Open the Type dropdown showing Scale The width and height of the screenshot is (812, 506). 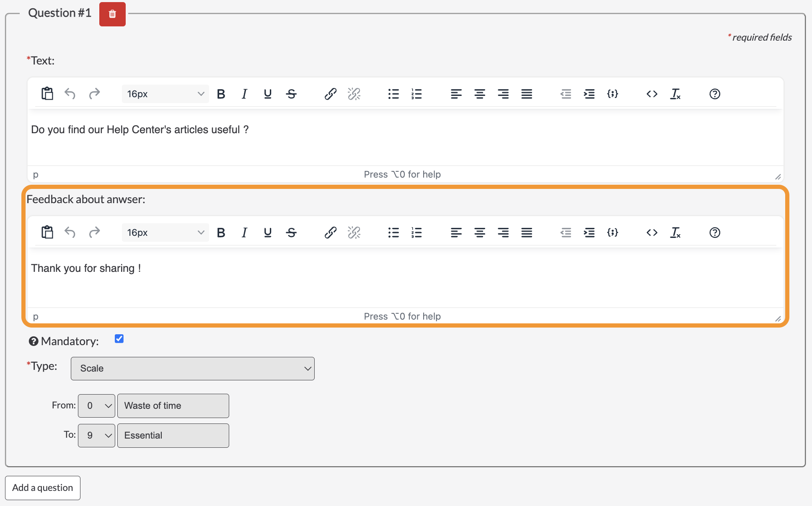[x=193, y=369]
